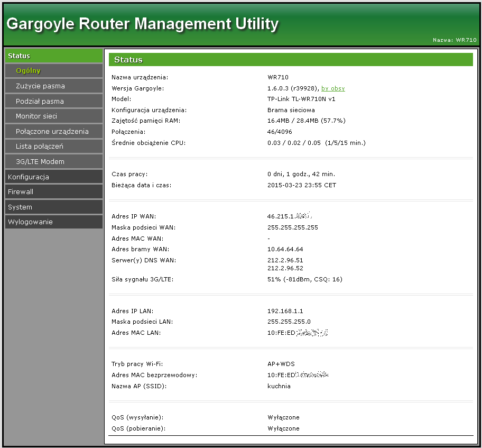The image size is (482, 448).
Task: Click the WAN gateway address 10.64.64.64
Action: coord(285,249)
